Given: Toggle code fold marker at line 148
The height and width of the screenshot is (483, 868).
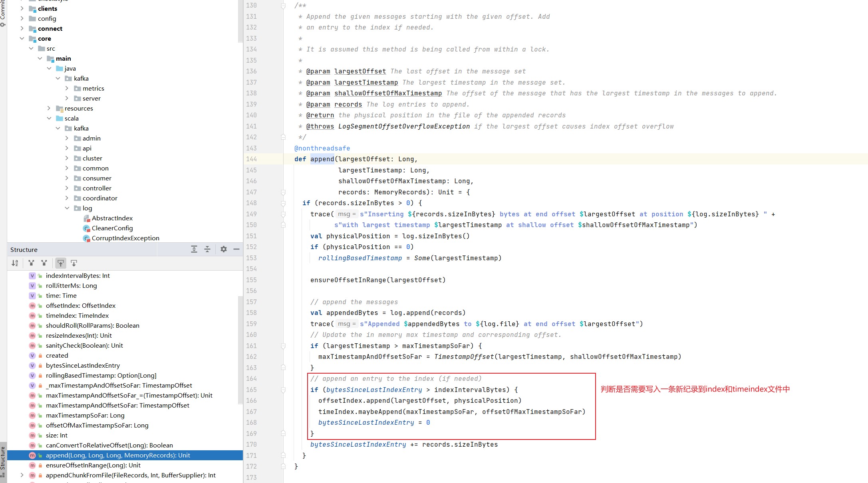Looking at the screenshot, I should [x=283, y=203].
